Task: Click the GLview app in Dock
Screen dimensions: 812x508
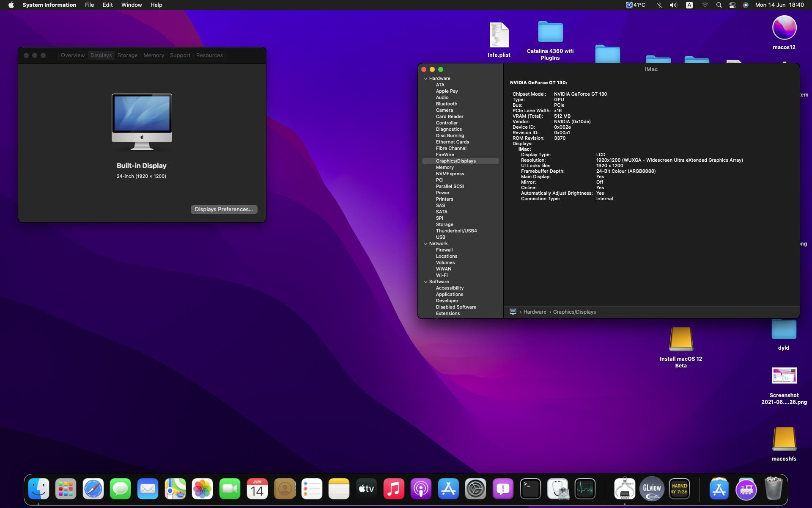Action: pos(652,489)
